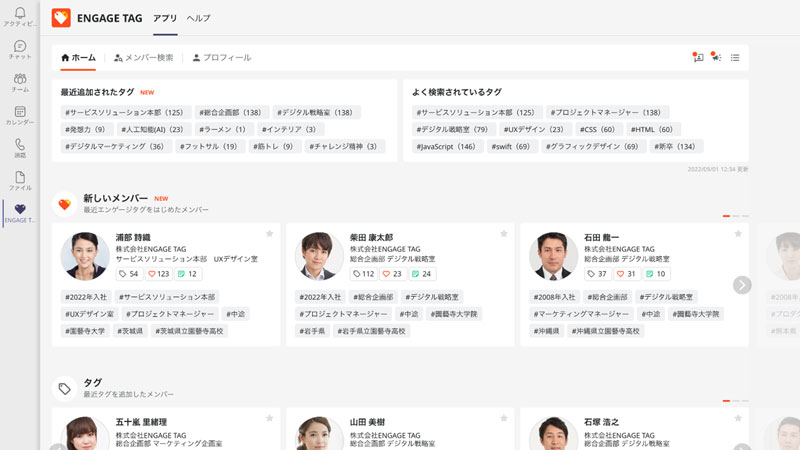This screenshot has width=800, height=450.
Task: Click #茨城県 tag on 浦部 詩織's card
Action: coord(130,331)
